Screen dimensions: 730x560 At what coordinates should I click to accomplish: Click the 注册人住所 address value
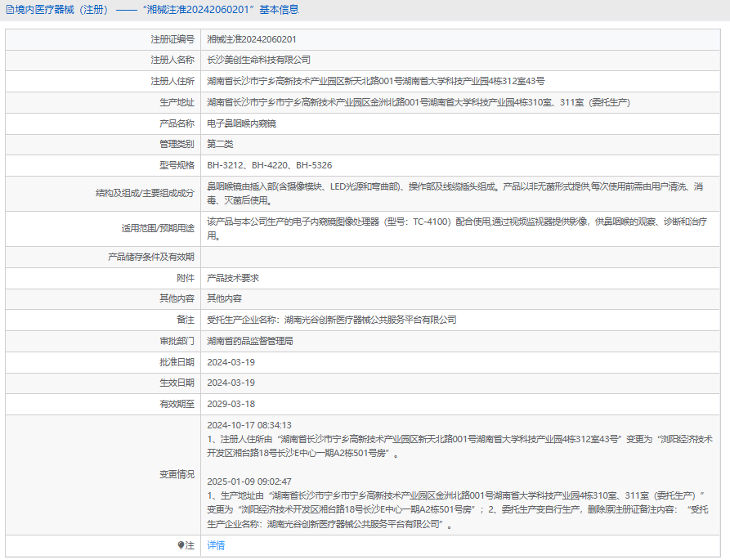[376, 81]
